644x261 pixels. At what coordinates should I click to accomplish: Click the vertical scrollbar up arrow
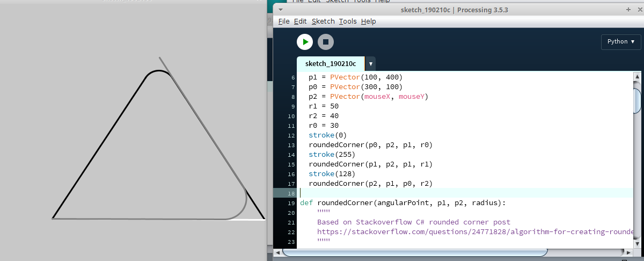tap(637, 77)
